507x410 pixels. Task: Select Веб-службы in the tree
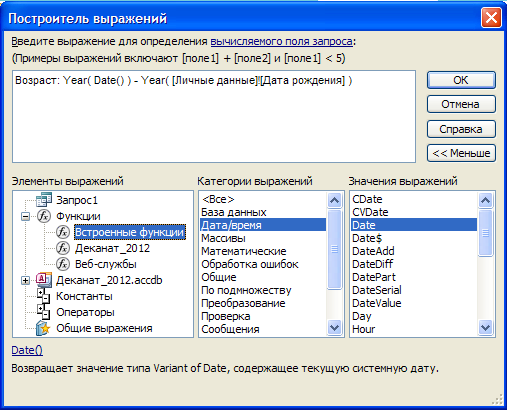(106, 264)
